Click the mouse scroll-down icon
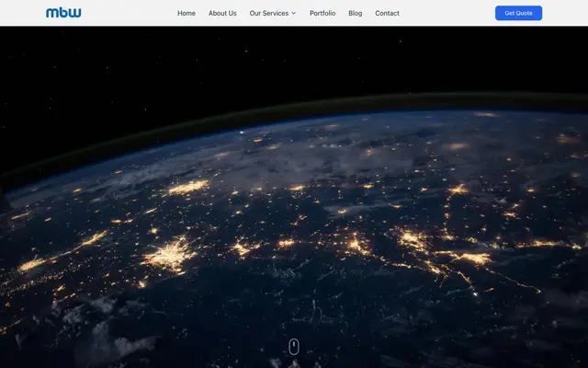 tap(294, 347)
